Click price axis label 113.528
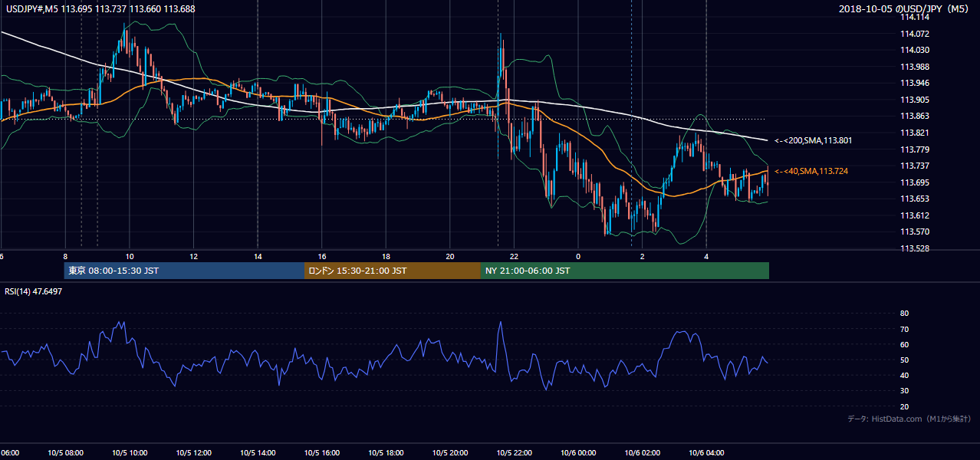Screen dimensions: 980x460 point(916,248)
